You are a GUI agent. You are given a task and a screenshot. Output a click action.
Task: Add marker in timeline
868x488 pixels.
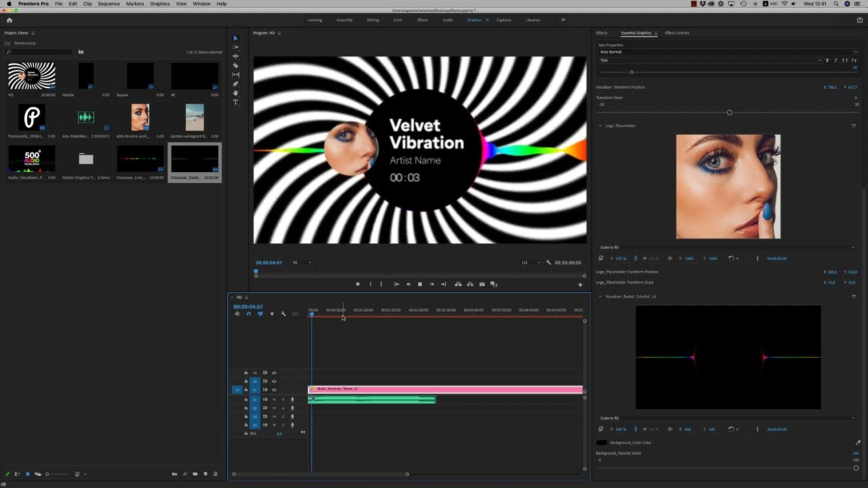coord(272,314)
